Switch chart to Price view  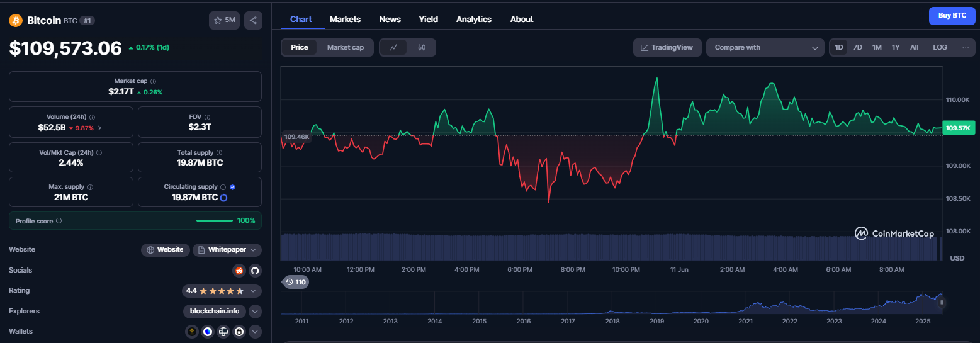coord(300,47)
